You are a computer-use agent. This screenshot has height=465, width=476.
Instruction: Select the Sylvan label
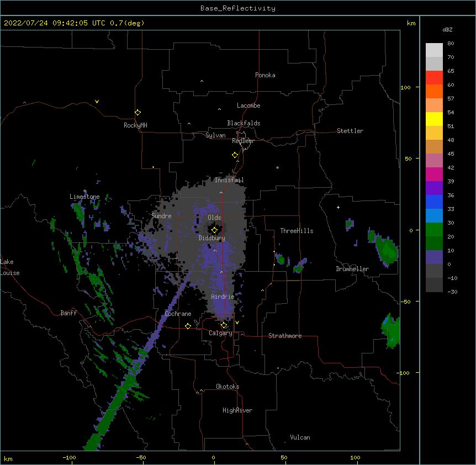pos(215,135)
